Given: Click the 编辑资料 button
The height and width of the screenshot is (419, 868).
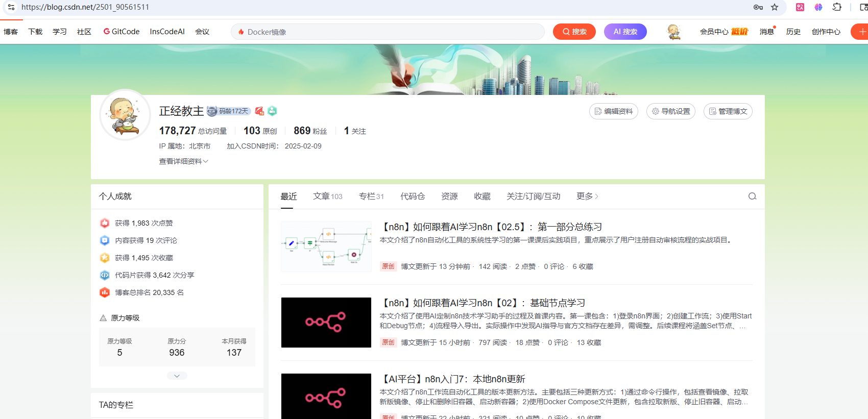Looking at the screenshot, I should [x=614, y=111].
